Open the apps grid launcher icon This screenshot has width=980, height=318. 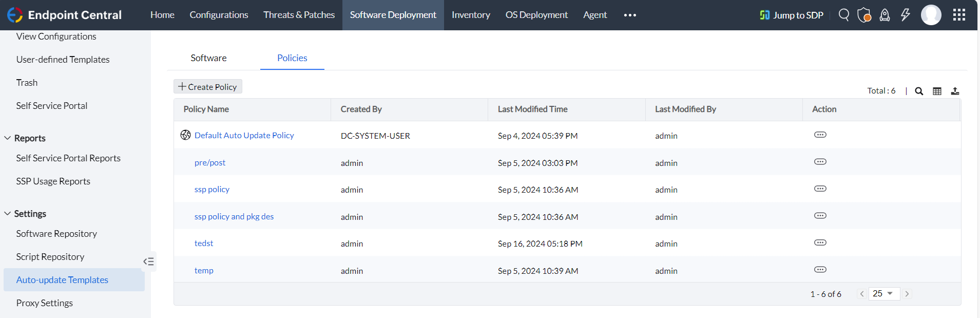tap(959, 15)
